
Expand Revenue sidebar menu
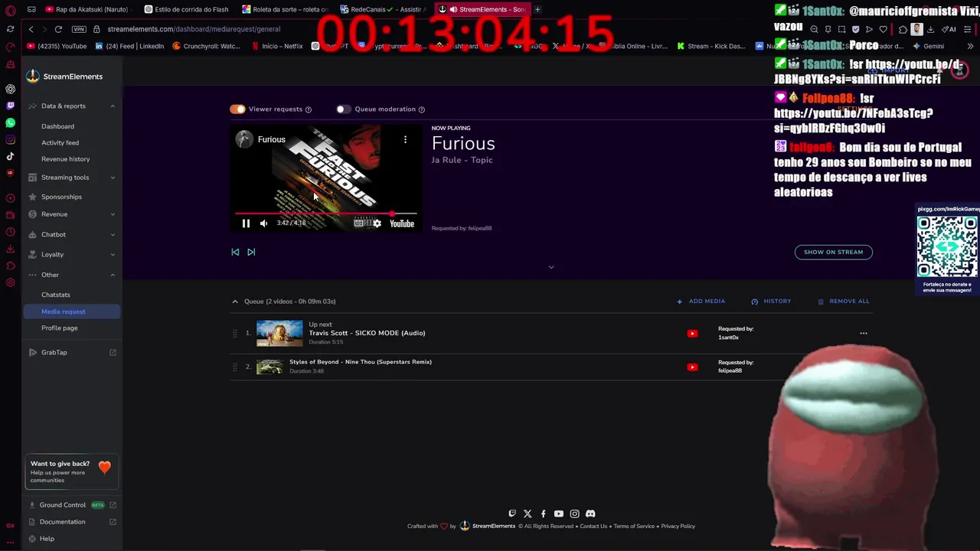click(x=71, y=214)
